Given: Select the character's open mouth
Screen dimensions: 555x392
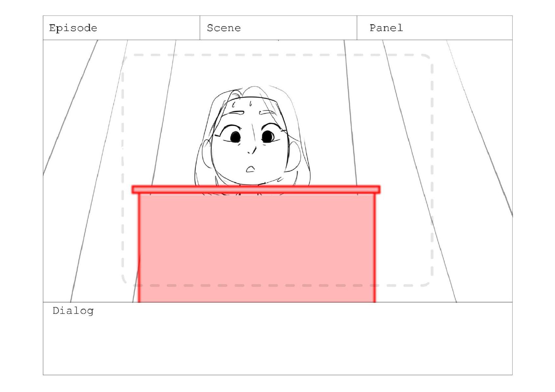Looking at the screenshot, I should click(x=251, y=169).
